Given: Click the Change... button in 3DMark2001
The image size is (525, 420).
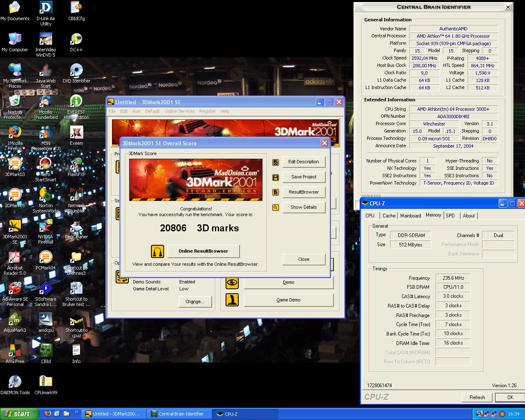Looking at the screenshot, I should [195, 301].
